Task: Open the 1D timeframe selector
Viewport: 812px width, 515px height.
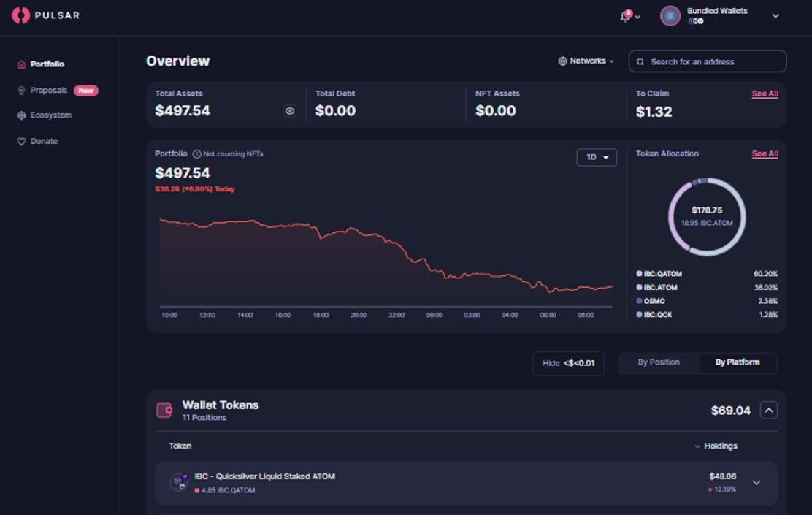Action: coord(597,157)
